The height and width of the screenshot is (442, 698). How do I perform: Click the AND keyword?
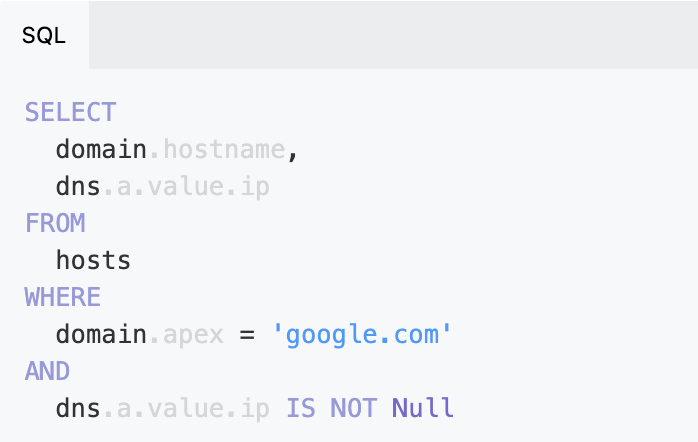(47, 371)
